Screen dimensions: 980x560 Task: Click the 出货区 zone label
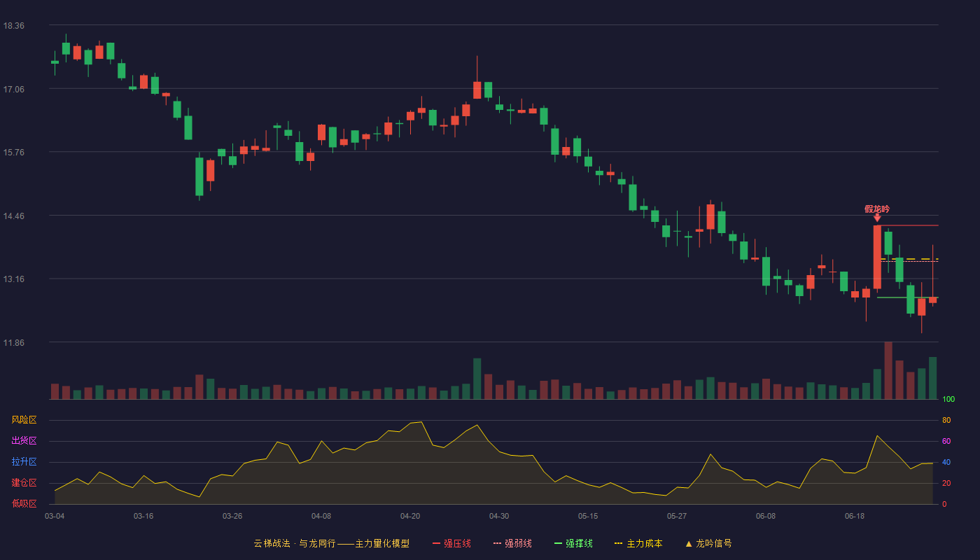(24, 441)
